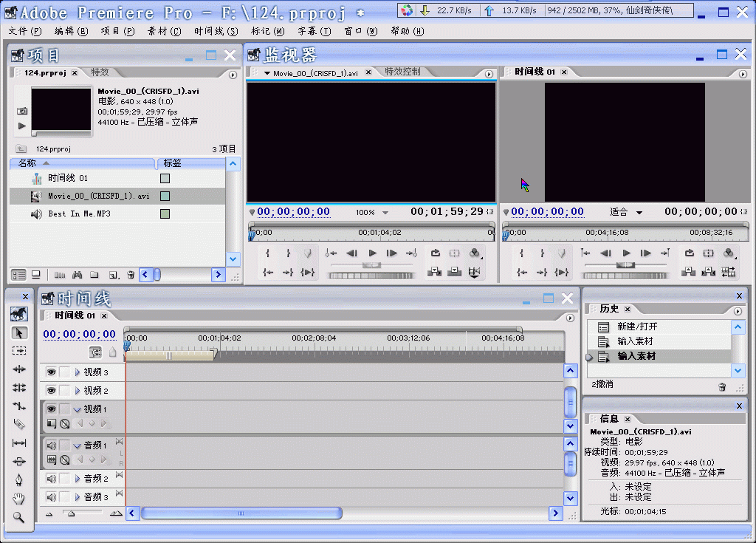Toggle lock box of 音频 2 track
Screen dimensions: 756x543
pyautogui.click(x=65, y=478)
